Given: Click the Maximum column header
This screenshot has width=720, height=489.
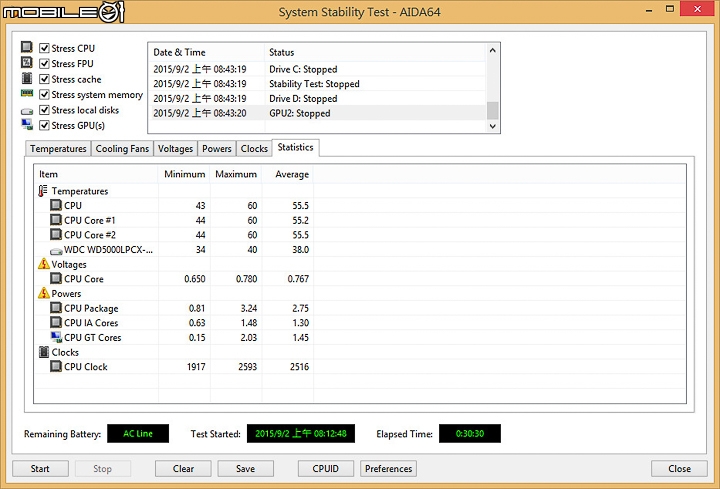Looking at the screenshot, I should pos(236,174).
